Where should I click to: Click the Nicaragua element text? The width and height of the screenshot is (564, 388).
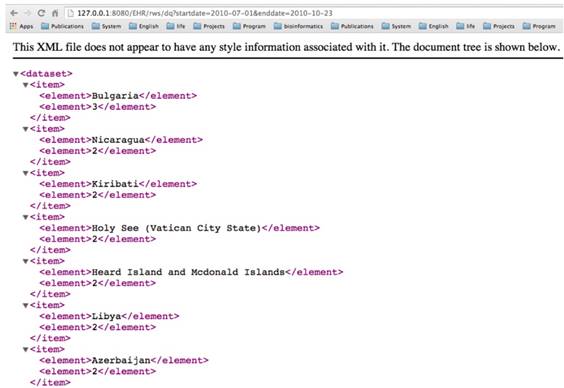point(118,140)
